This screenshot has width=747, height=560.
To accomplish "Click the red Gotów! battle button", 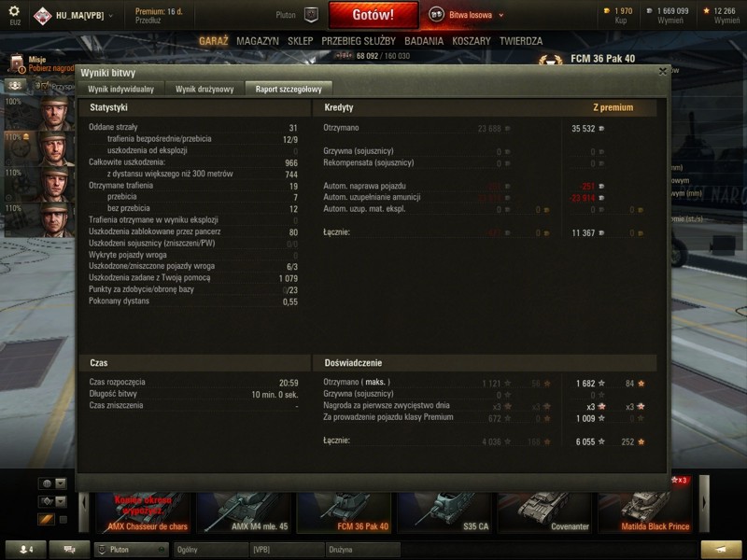I will pos(373,15).
